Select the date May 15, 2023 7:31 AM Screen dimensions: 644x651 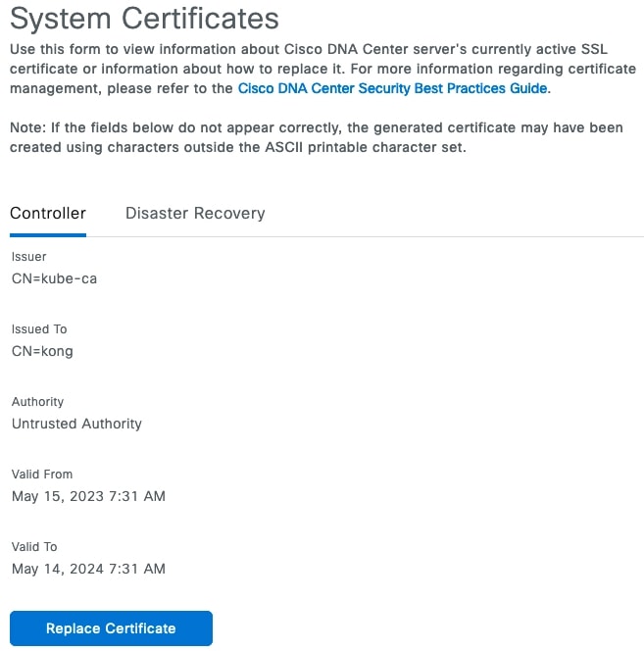point(88,496)
